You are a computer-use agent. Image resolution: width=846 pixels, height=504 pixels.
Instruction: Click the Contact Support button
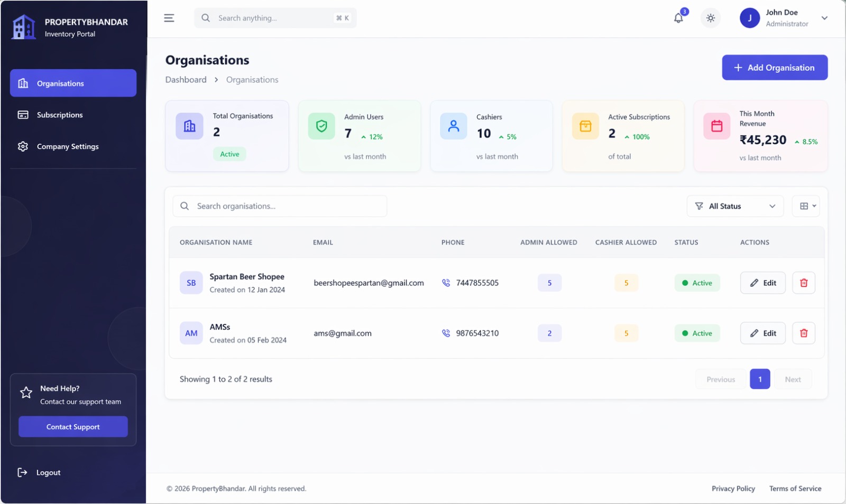pyautogui.click(x=73, y=427)
